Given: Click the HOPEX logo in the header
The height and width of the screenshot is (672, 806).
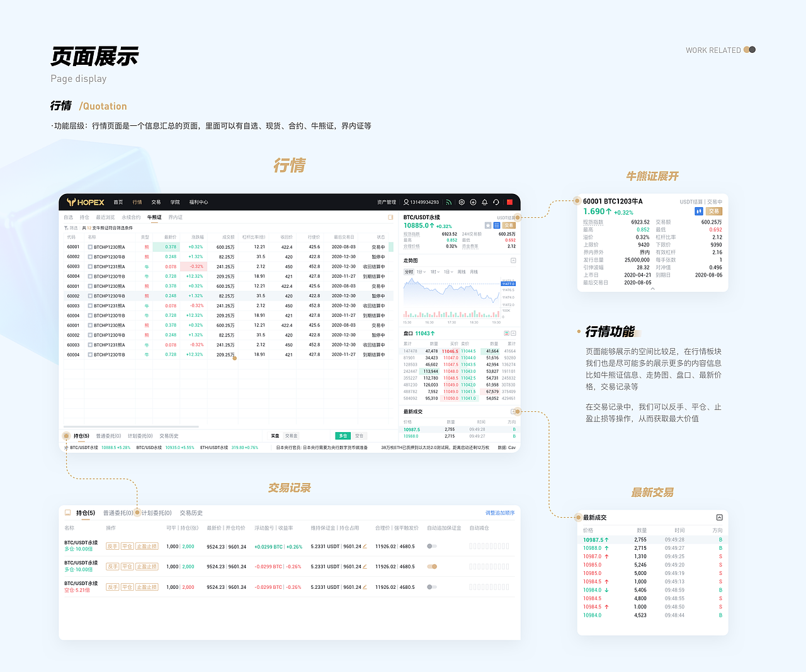Looking at the screenshot, I should point(86,202).
